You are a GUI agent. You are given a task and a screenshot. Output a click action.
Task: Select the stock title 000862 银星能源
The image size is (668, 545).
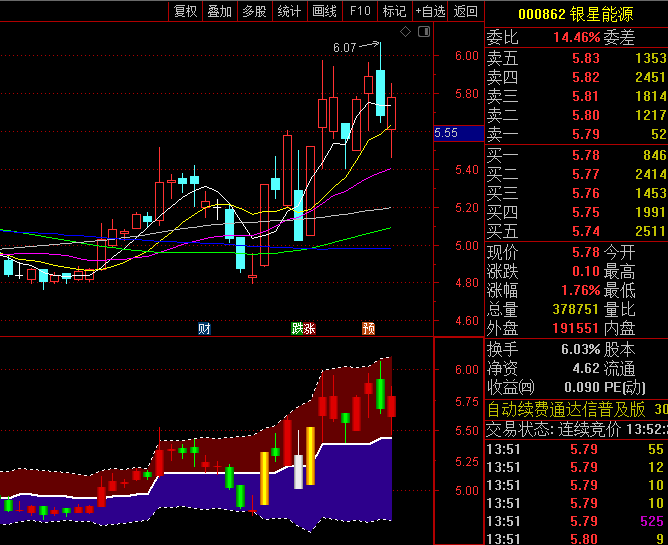[576, 14]
